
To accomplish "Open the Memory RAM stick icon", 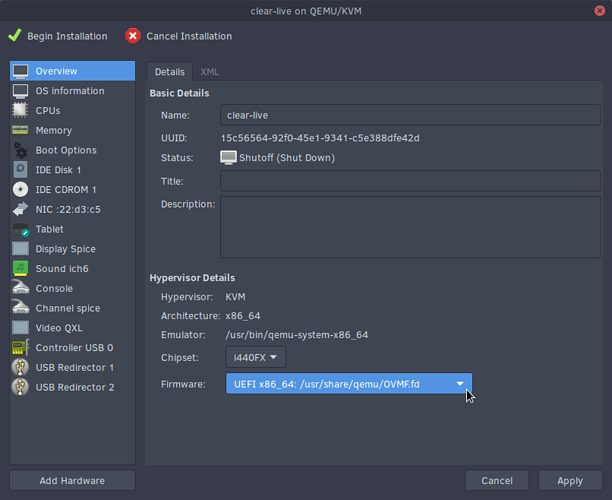I will click(20, 130).
